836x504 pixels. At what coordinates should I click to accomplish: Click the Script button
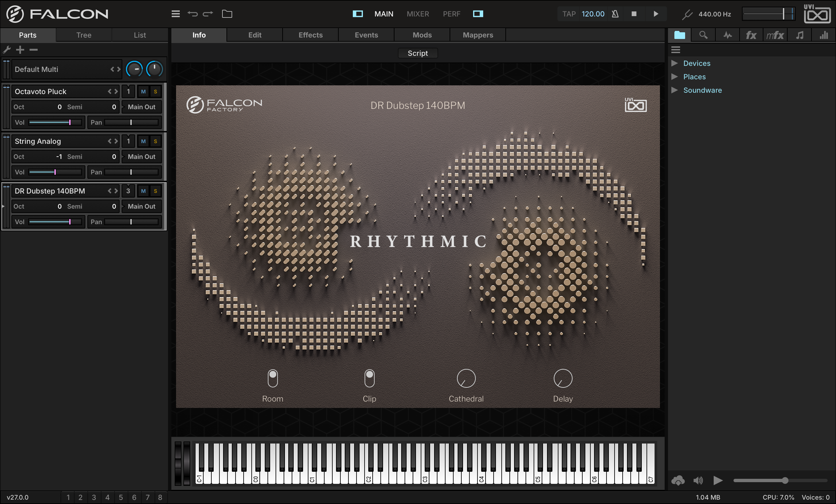(x=418, y=53)
